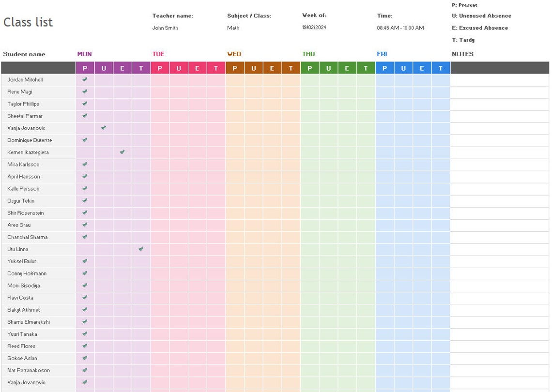Select the P header under WED
The width and height of the screenshot is (552, 392).
coord(235,68)
